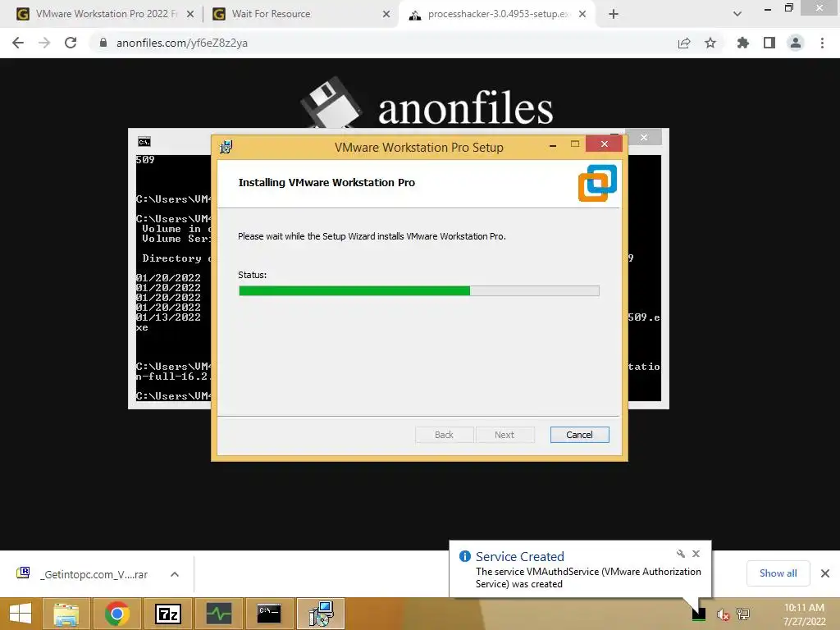This screenshot has height=630, width=840.
Task: Close the command prompt window behind setup
Action: [644, 138]
